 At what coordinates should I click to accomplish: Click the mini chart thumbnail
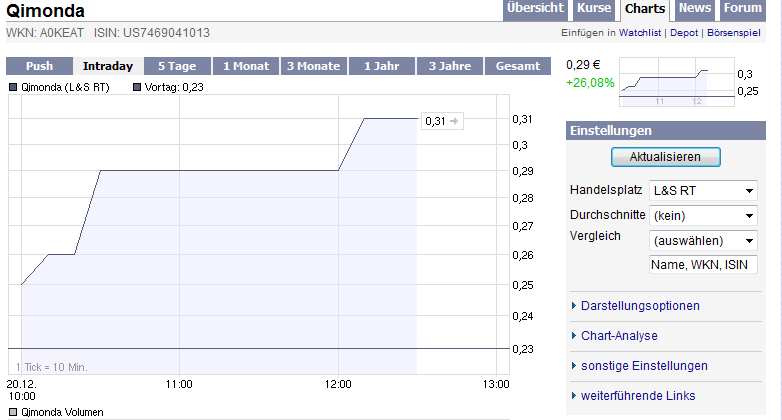tap(677, 82)
